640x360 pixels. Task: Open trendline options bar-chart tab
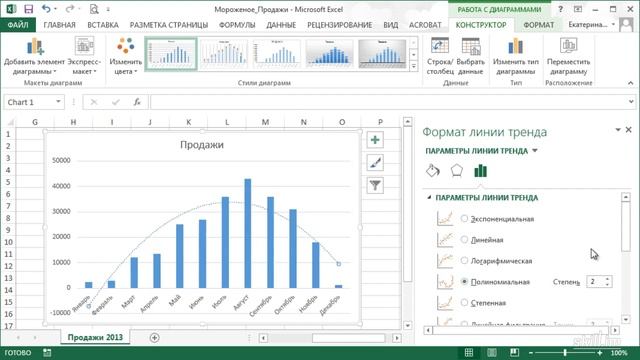(480, 171)
